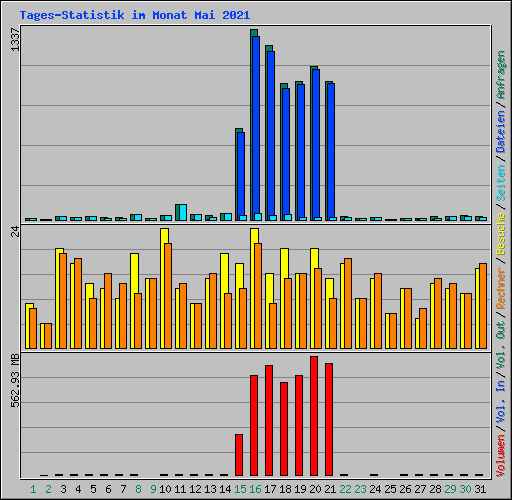Click day label '15' on the x-axis
512x500 pixels.
pyautogui.click(x=240, y=489)
